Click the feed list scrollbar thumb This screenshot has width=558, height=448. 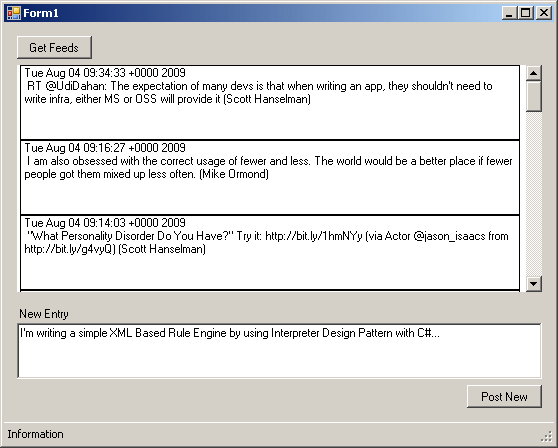tap(533, 96)
